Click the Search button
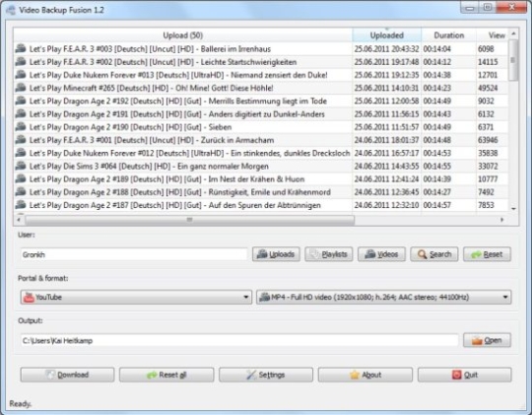The image size is (532, 415). [433, 254]
